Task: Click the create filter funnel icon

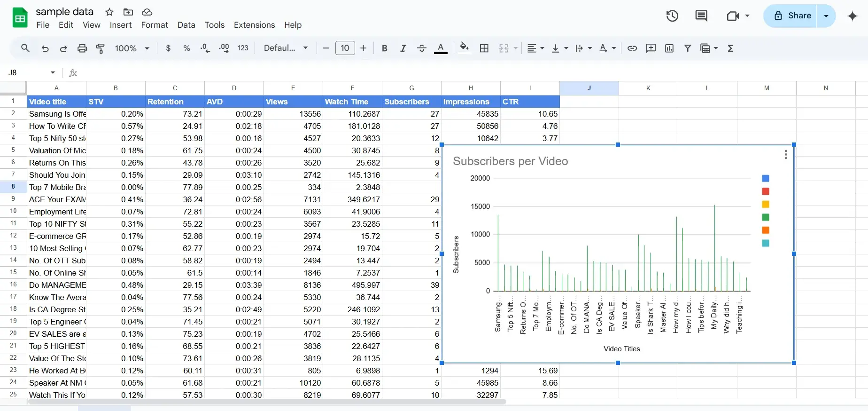Action: point(688,48)
